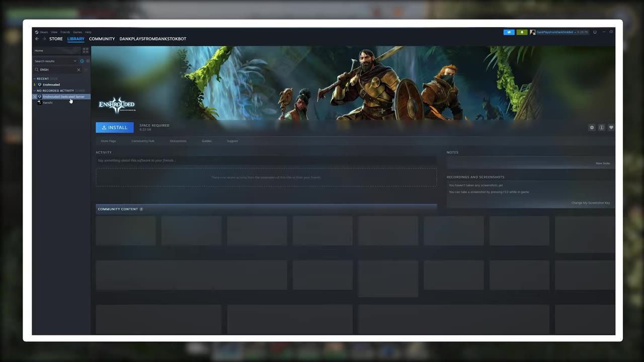Open the Guides link
This screenshot has height=362, width=644.
point(207,141)
